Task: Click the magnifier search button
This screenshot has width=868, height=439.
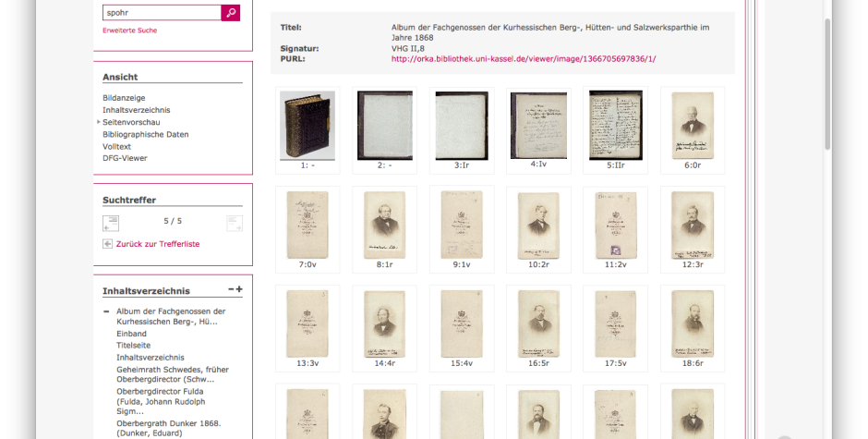Action: tap(230, 12)
